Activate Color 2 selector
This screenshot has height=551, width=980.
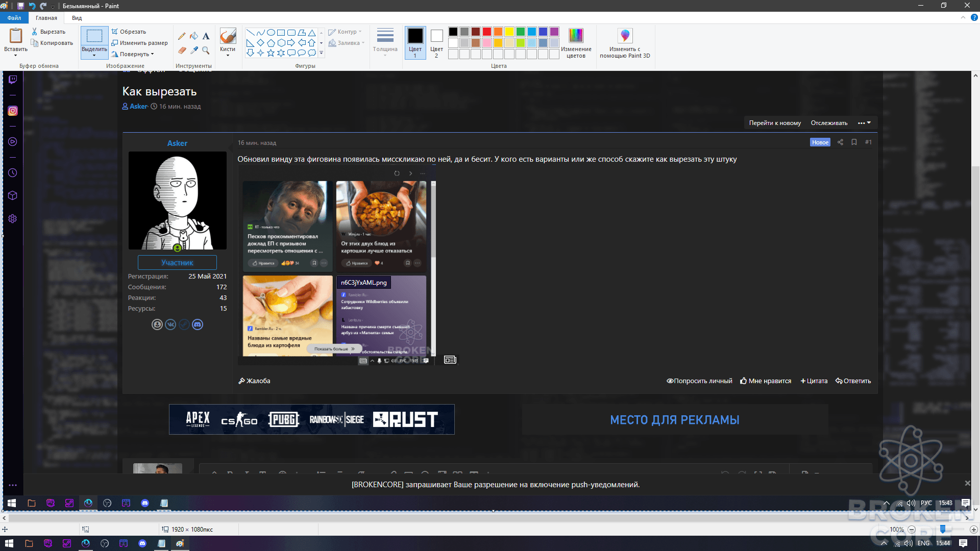point(436,43)
